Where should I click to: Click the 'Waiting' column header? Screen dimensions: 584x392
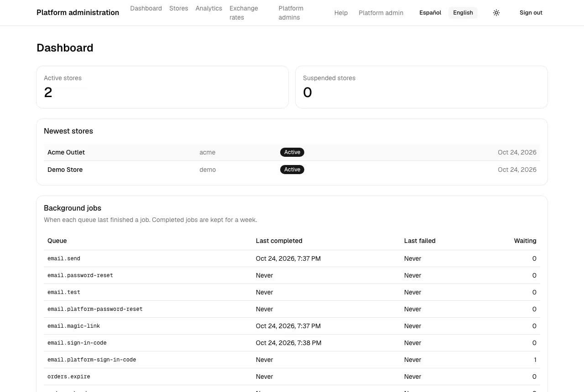point(525,241)
